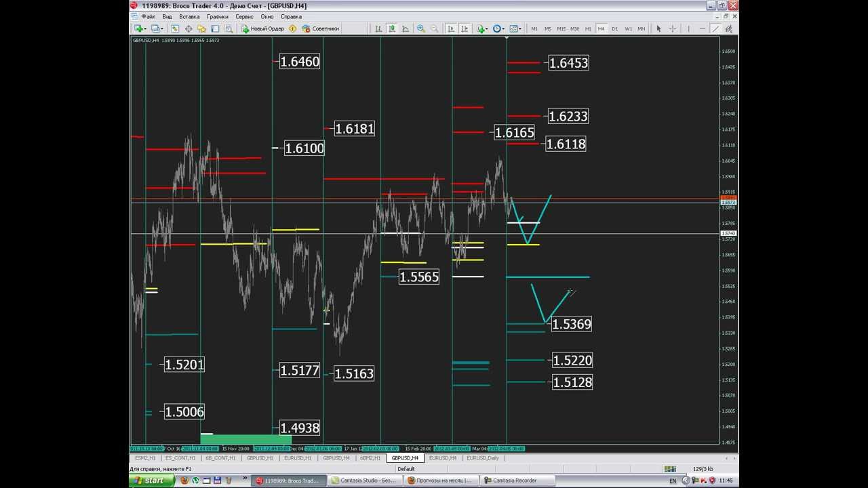868x488 pixels.
Task: Choose the equidistant channel tool
Action: tap(729, 28)
